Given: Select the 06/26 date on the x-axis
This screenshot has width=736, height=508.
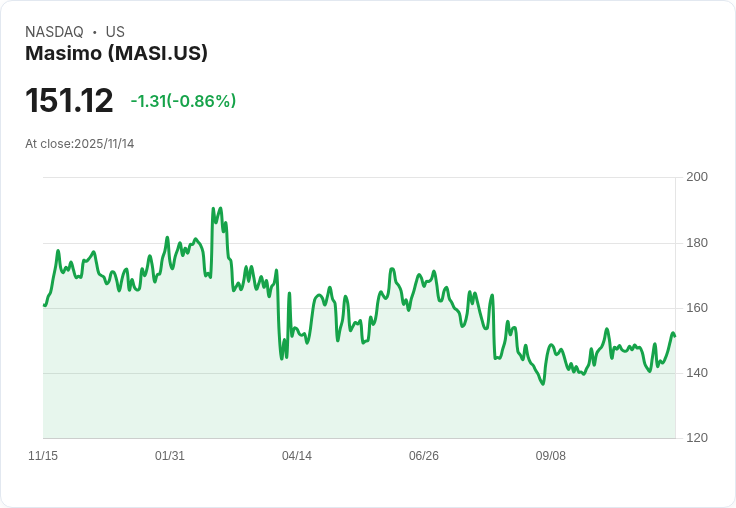Looking at the screenshot, I should pyautogui.click(x=424, y=456).
